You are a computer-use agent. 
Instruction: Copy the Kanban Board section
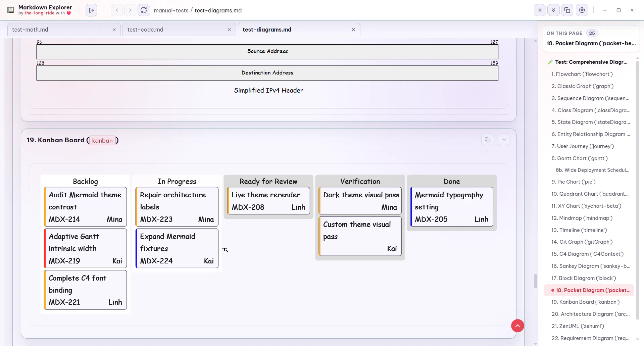tap(488, 140)
